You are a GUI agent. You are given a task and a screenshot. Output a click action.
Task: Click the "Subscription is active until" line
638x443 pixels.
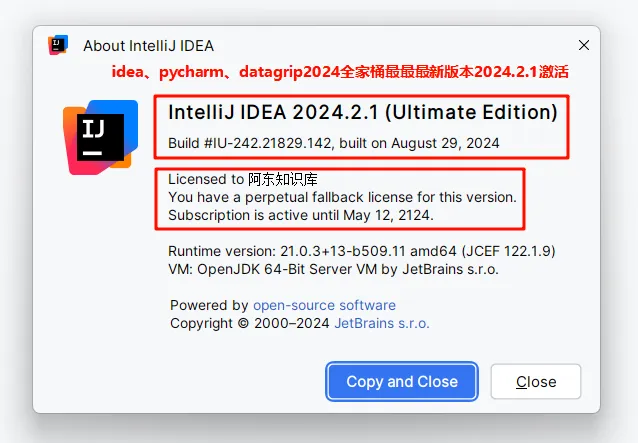[300, 215]
